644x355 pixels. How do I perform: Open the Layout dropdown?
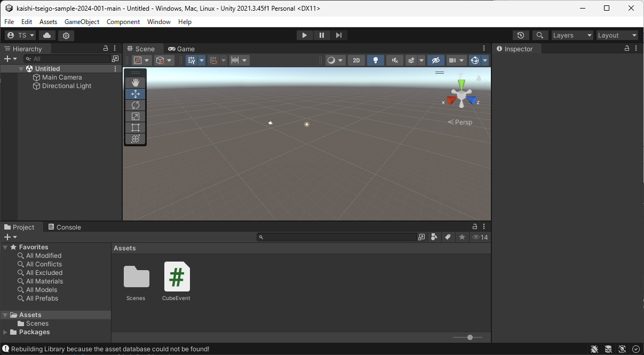click(617, 35)
